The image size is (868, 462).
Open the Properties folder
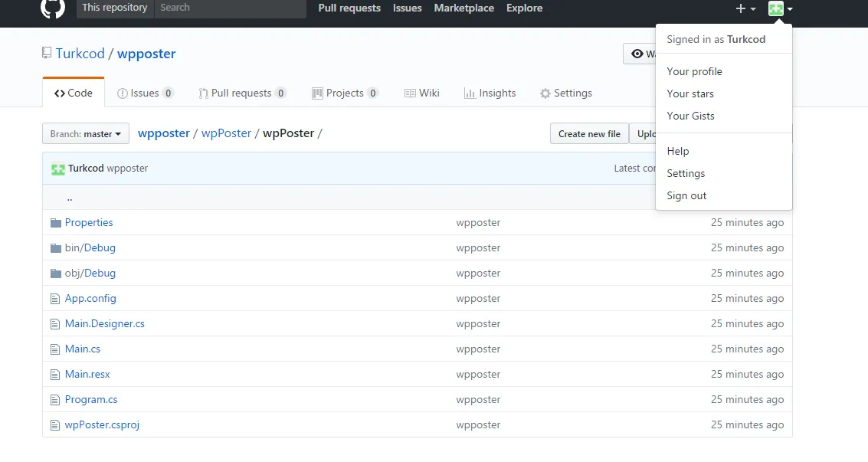pos(89,222)
